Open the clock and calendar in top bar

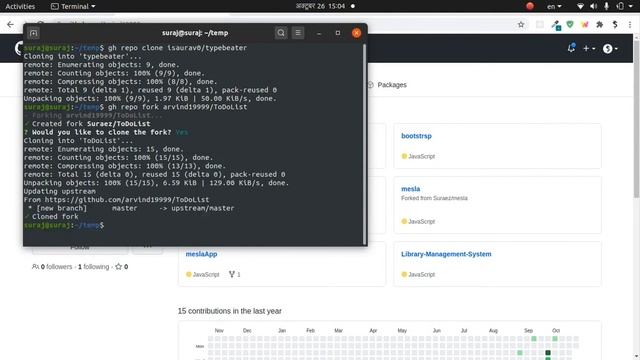[x=320, y=6]
